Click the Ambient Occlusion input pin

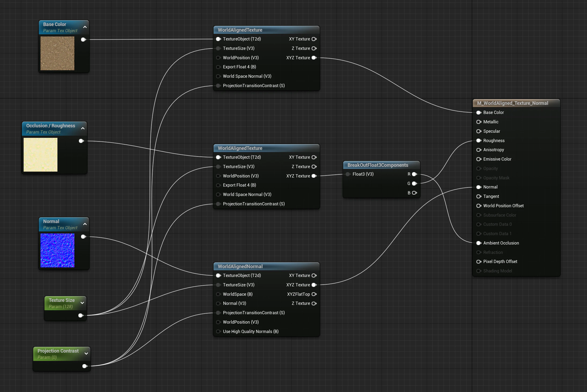click(479, 243)
